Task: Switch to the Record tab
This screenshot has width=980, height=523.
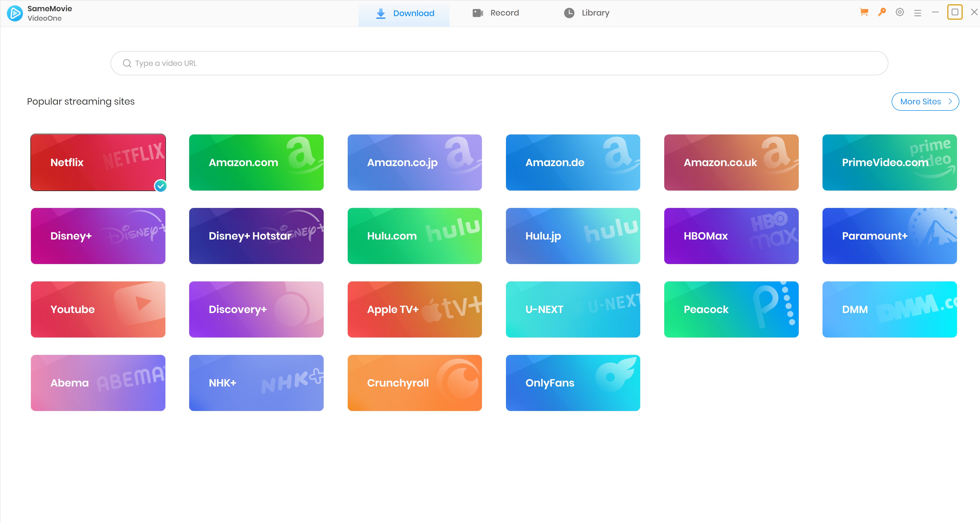Action: [495, 13]
